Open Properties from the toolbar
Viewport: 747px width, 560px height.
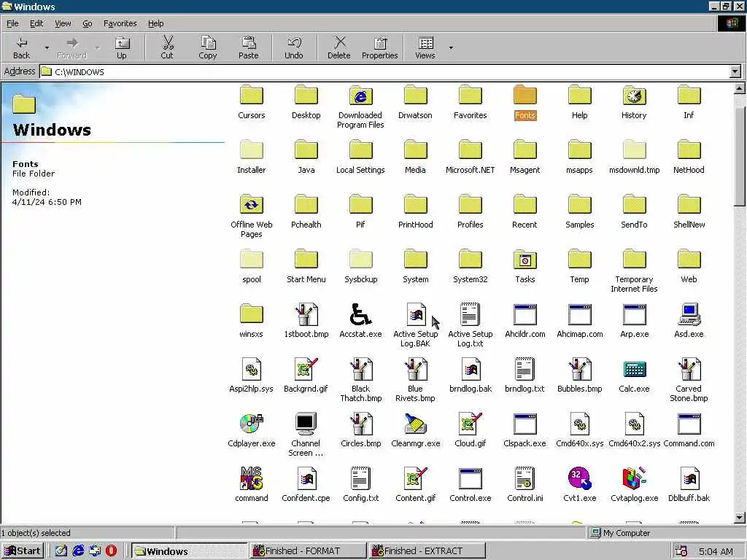379,47
